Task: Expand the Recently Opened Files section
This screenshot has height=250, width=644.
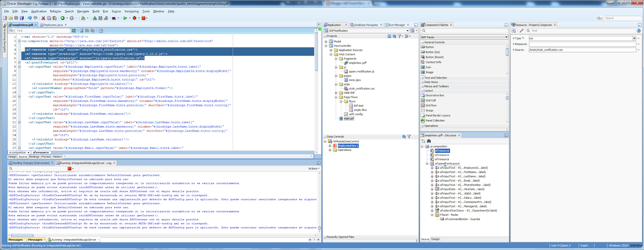Action: pos(325,237)
